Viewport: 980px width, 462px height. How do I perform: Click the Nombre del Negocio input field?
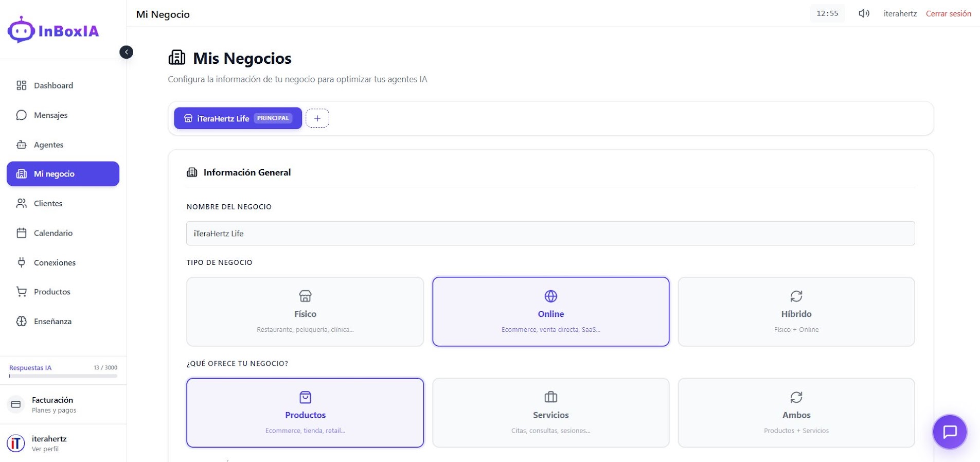[x=550, y=234]
